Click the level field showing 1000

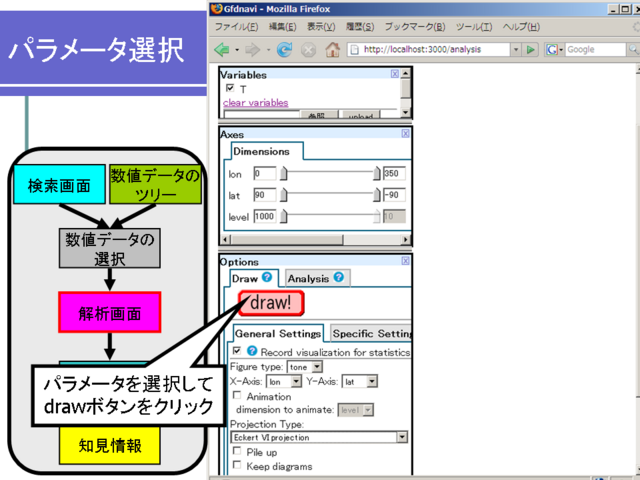click(264, 216)
